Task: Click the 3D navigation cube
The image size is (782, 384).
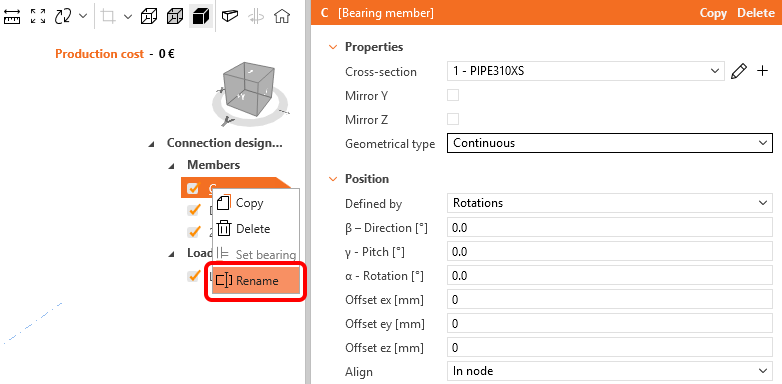Action: coord(249,91)
